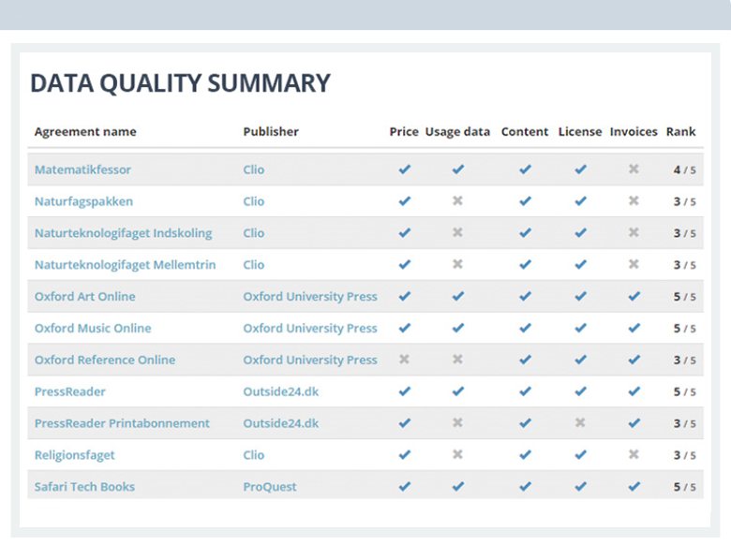Click License checkmark for Oxford Music Online
Image resolution: width=731 pixels, height=560 pixels.
pos(580,328)
